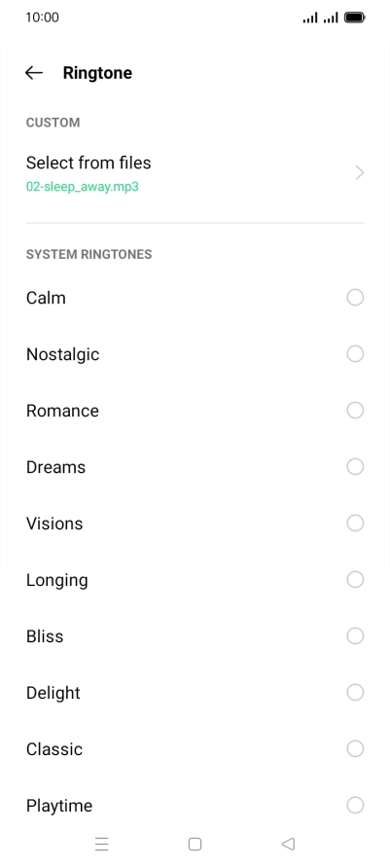Tap the Longing ringtone label
The image size is (390, 868).
coord(57,580)
